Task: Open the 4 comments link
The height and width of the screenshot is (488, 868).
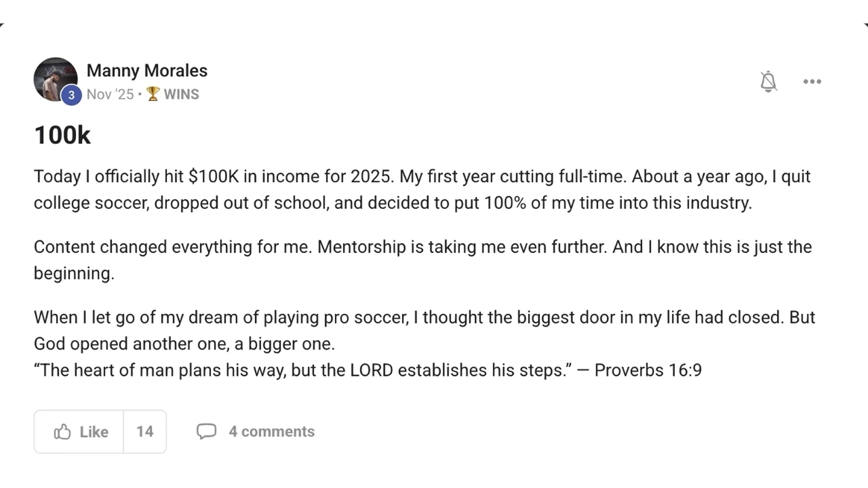Action: (x=271, y=432)
